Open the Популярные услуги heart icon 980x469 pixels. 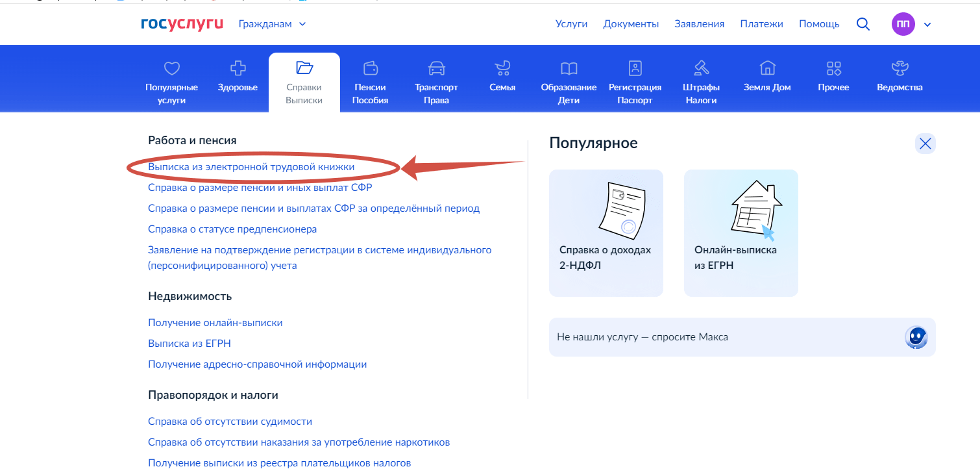pyautogui.click(x=171, y=68)
